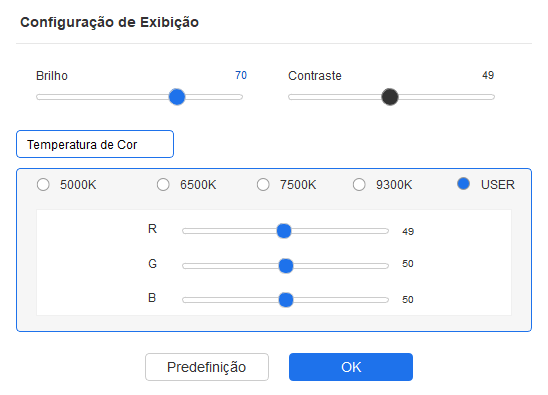This screenshot has height=395, width=548.
Task: Click the G channel slider handle
Action: coord(286,266)
